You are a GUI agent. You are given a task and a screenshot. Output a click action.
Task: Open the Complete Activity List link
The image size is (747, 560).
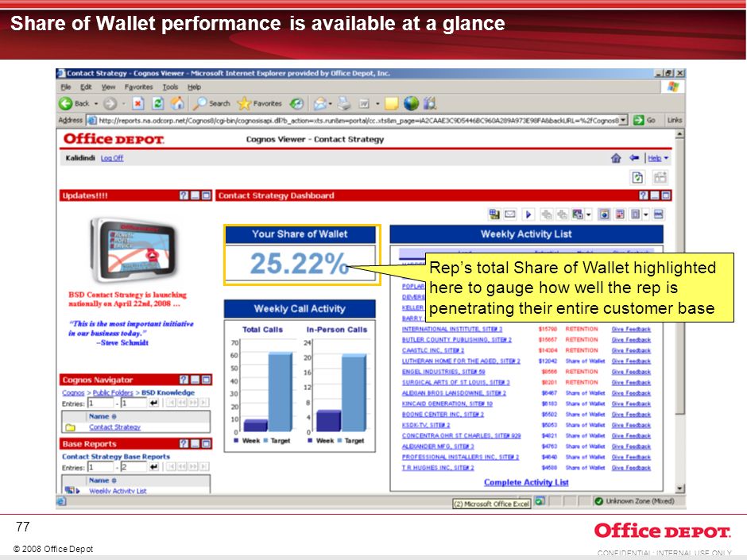coord(526,482)
